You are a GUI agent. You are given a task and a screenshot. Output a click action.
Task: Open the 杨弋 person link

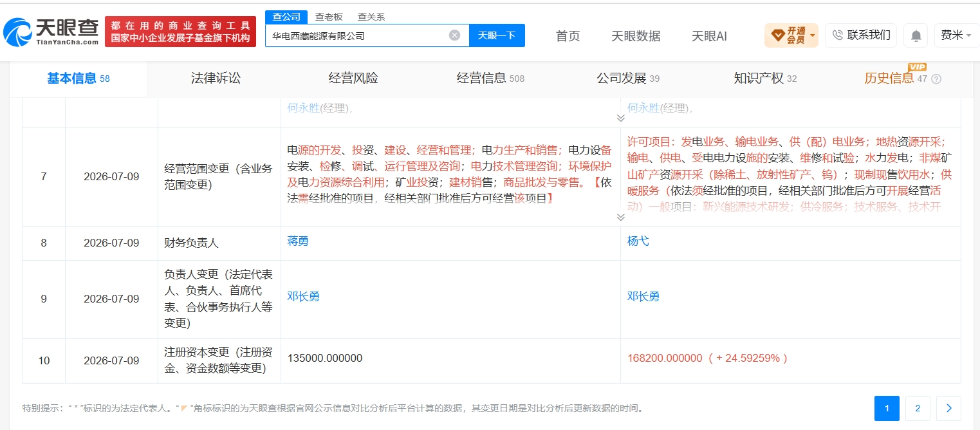point(638,241)
